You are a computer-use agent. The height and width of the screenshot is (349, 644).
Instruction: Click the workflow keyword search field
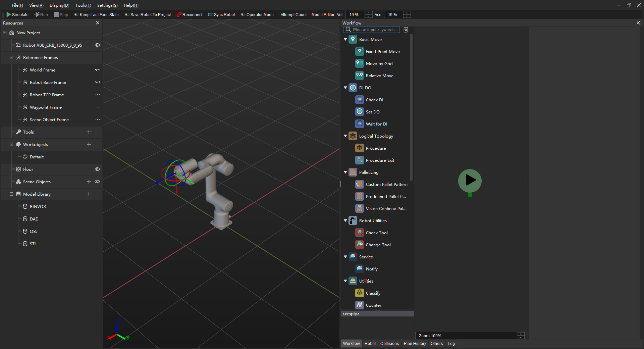pos(374,30)
